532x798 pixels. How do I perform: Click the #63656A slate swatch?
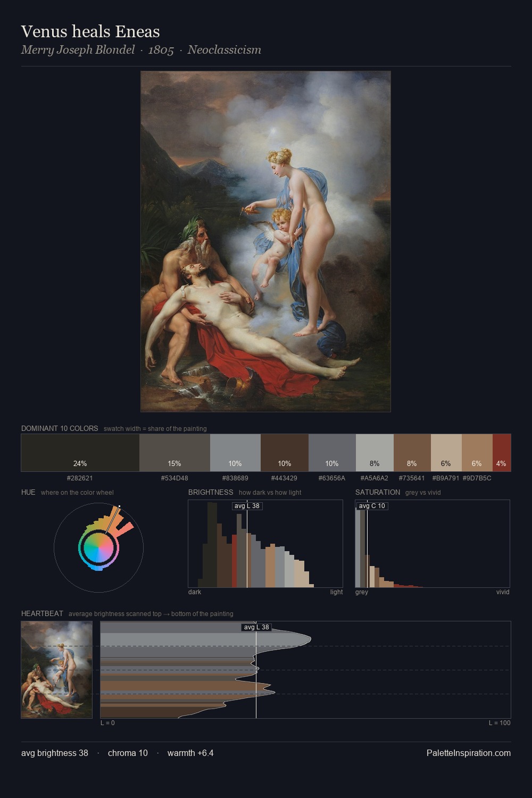click(332, 453)
